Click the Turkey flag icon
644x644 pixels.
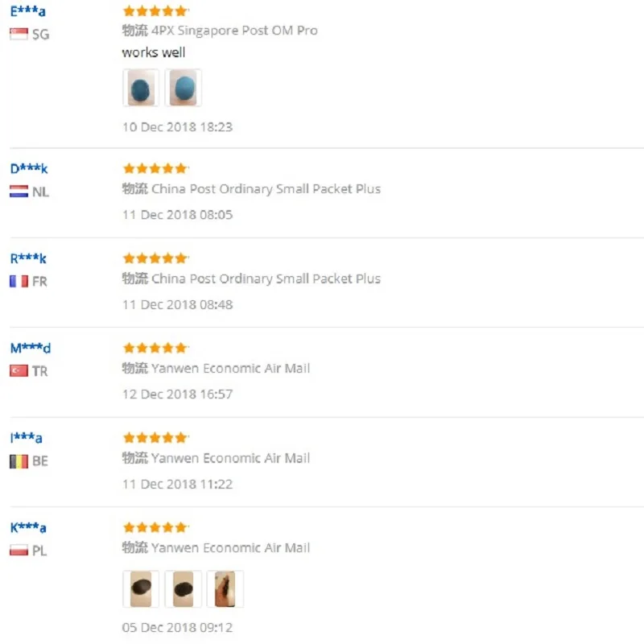tap(19, 371)
